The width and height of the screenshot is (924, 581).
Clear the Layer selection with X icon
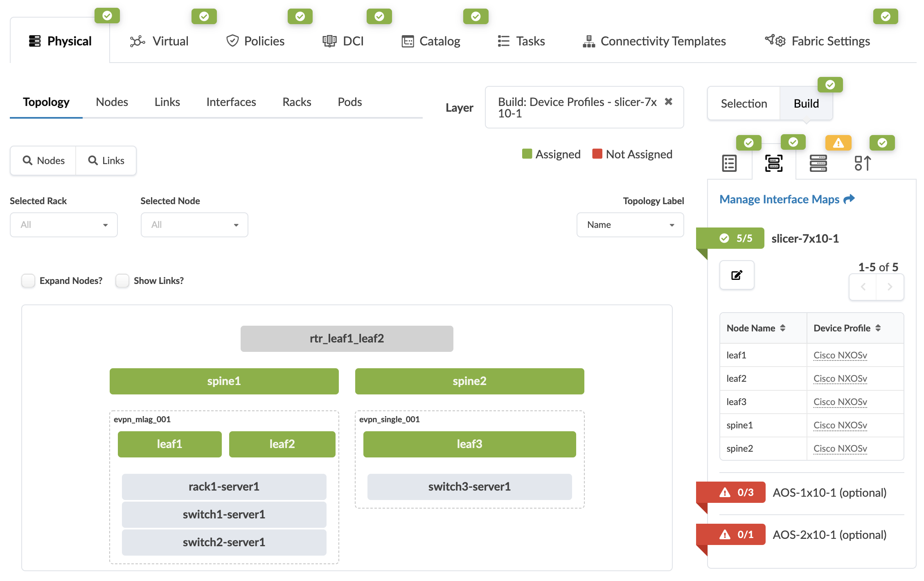pyautogui.click(x=668, y=101)
